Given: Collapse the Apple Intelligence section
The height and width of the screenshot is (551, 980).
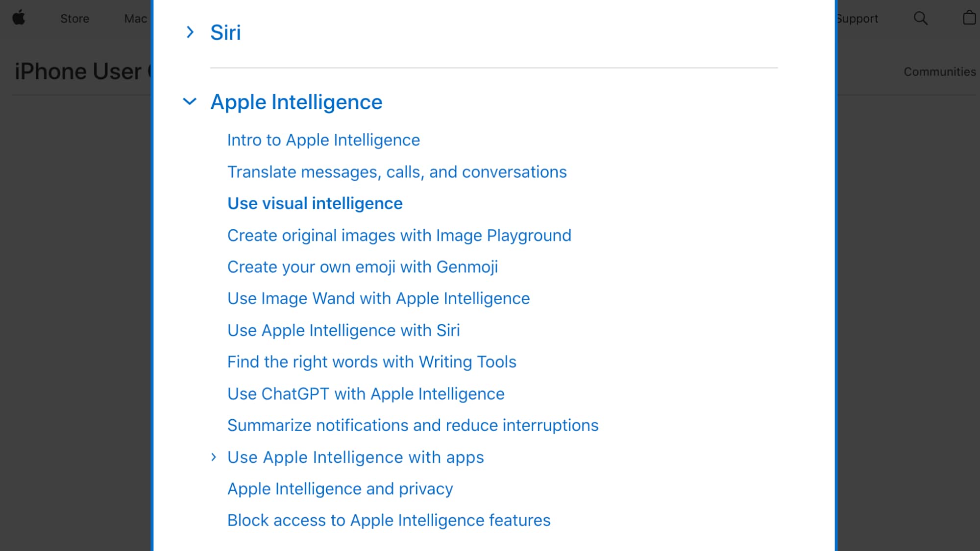Looking at the screenshot, I should (190, 102).
